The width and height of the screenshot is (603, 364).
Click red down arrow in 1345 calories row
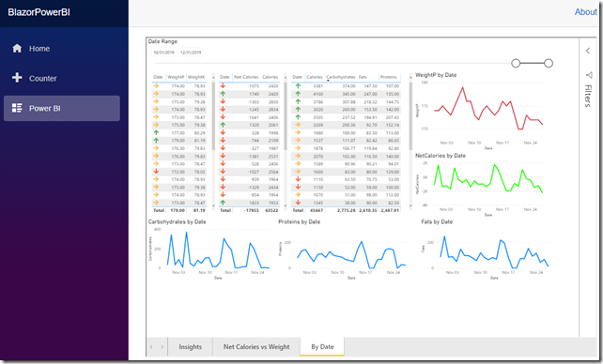click(298, 203)
